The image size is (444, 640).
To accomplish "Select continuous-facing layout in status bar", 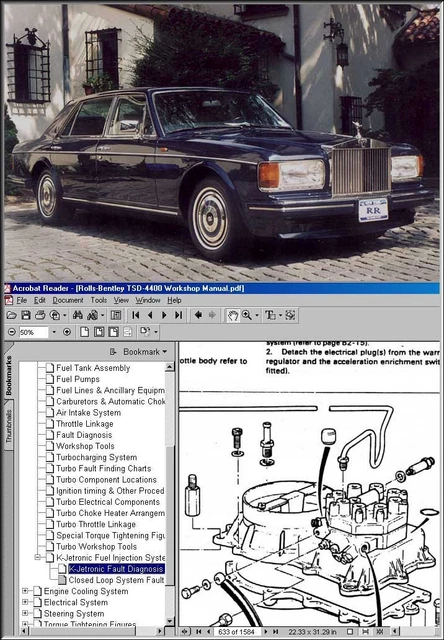I will (x=380, y=632).
